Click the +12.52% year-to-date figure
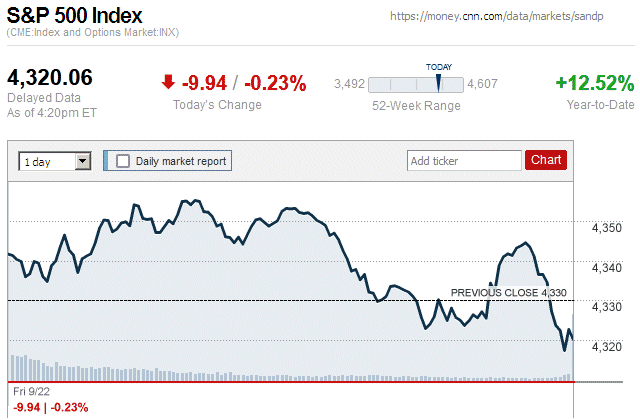640x420 pixels. 594,83
